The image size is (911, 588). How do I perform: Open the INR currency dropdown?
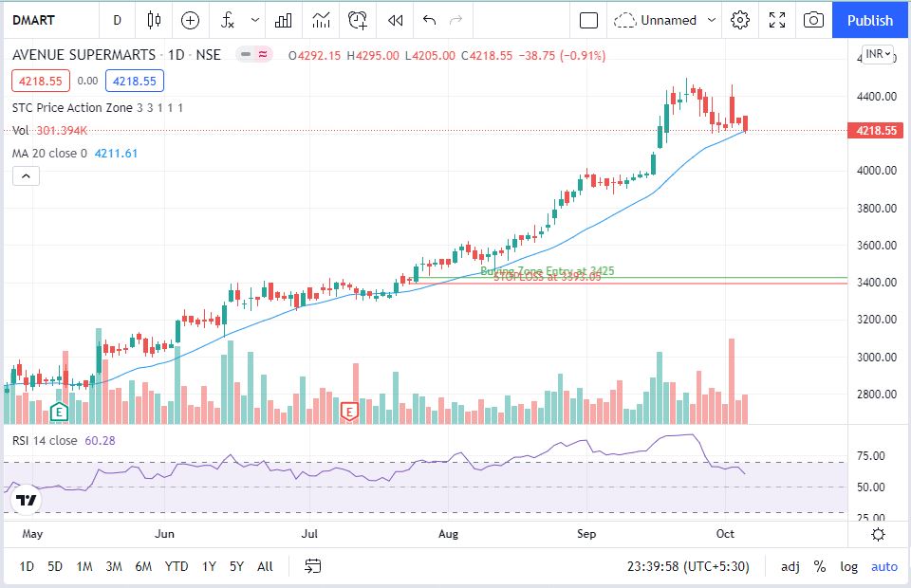point(878,54)
